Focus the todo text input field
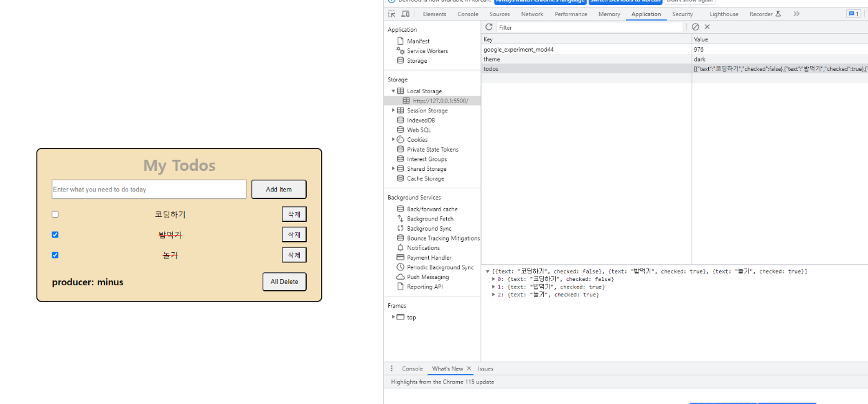The image size is (868, 404). click(149, 190)
